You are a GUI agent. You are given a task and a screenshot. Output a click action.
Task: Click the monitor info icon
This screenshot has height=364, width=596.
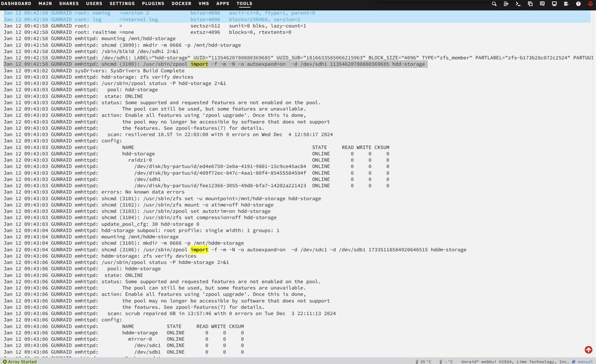coord(554,4)
